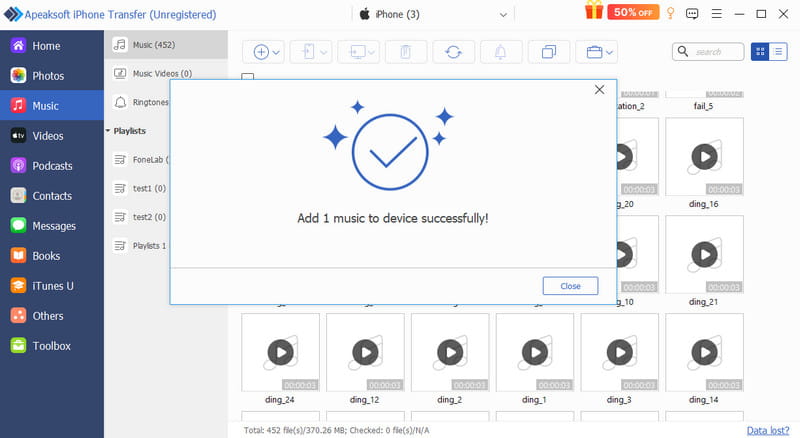Click the iTunes U sidebar icon
The width and height of the screenshot is (800, 438).
click(18, 286)
